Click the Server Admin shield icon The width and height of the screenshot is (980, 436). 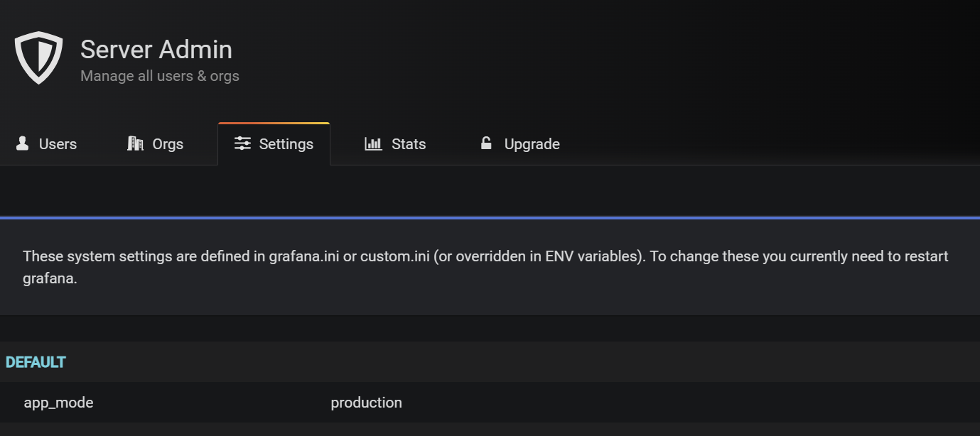(38, 58)
